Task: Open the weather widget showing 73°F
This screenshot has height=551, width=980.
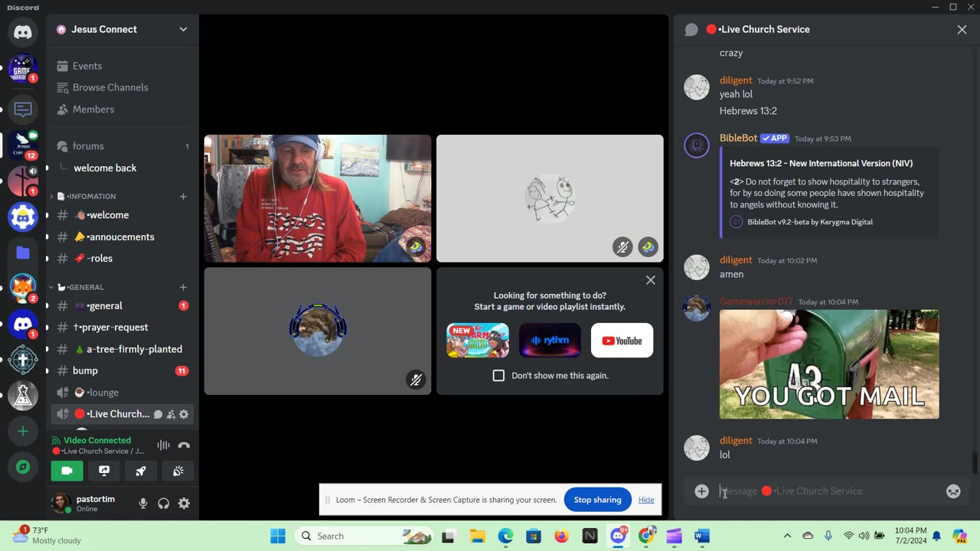Action: tap(47, 536)
